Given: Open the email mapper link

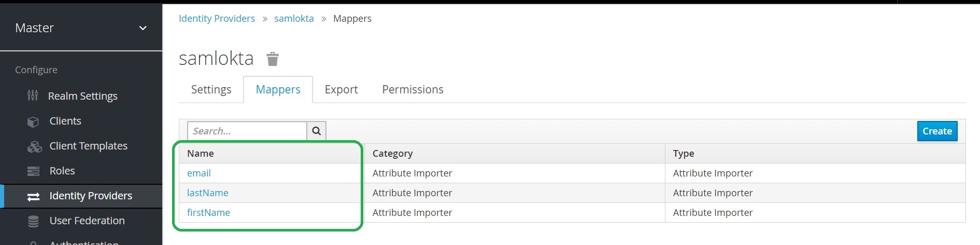Looking at the screenshot, I should [198, 173].
